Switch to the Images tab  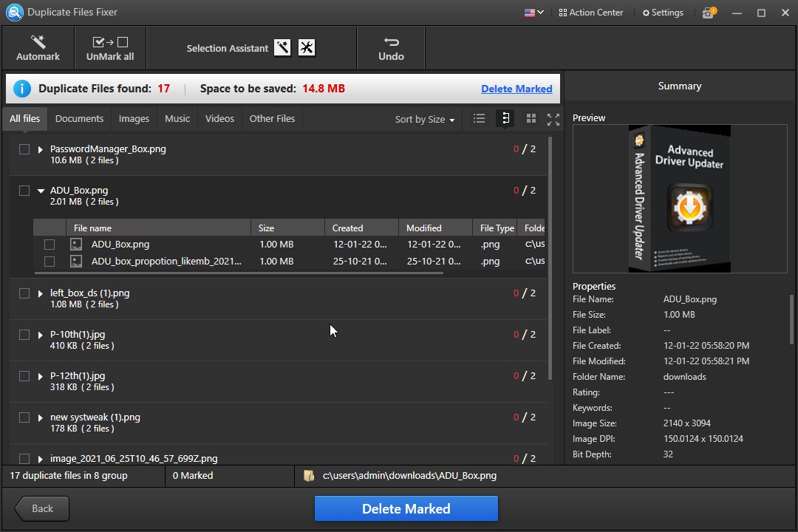coord(134,118)
